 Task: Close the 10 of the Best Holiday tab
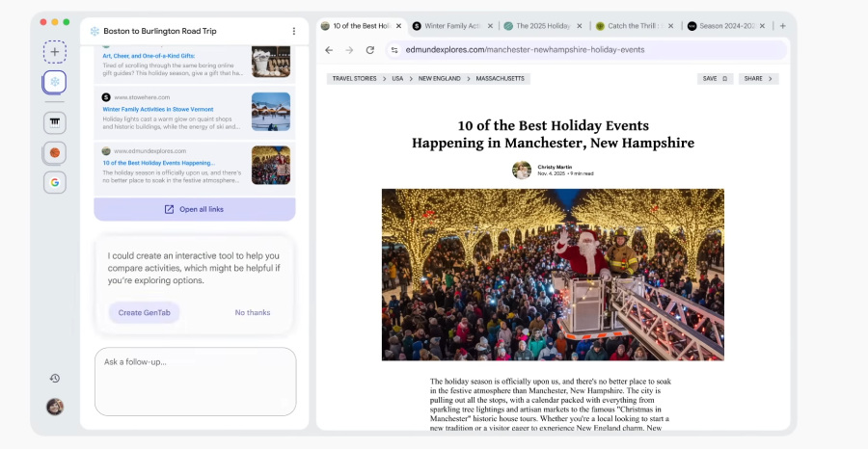398,26
